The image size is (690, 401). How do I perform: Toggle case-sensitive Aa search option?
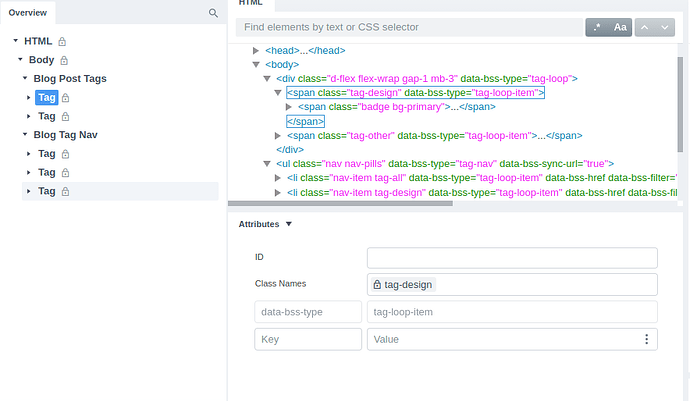620,27
